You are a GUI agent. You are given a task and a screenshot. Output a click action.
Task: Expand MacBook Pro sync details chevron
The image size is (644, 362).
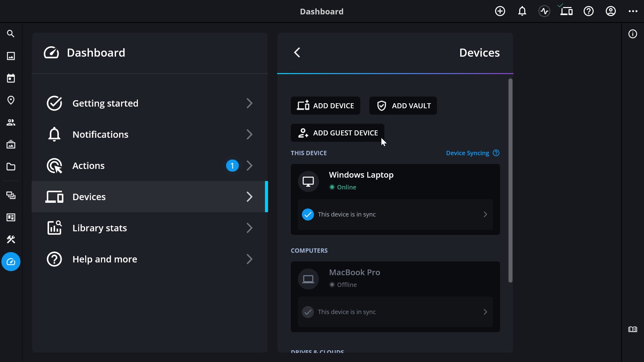pos(485,312)
